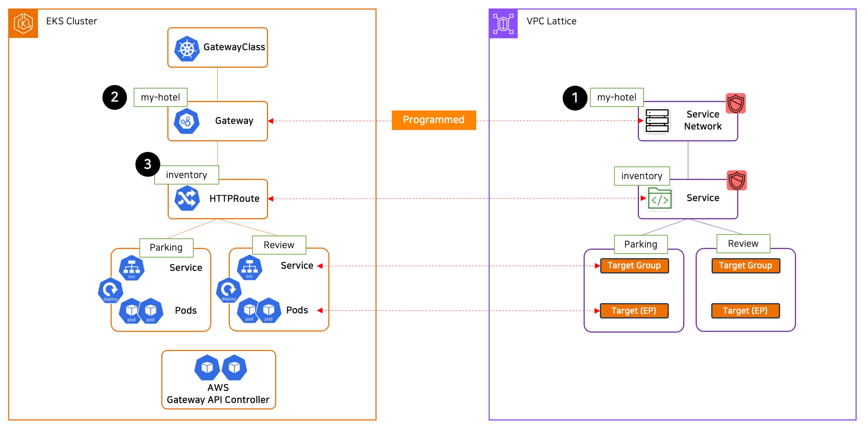Click the VPC Lattice purple icon

click(x=503, y=24)
